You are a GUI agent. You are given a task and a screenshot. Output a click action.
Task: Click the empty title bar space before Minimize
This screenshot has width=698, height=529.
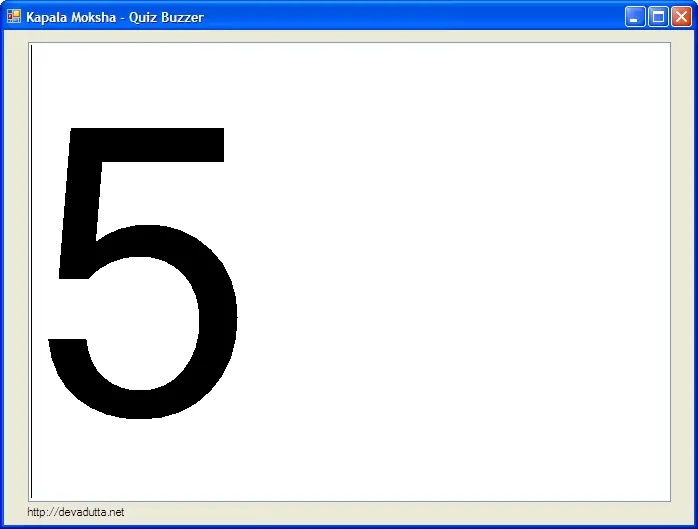pos(420,17)
